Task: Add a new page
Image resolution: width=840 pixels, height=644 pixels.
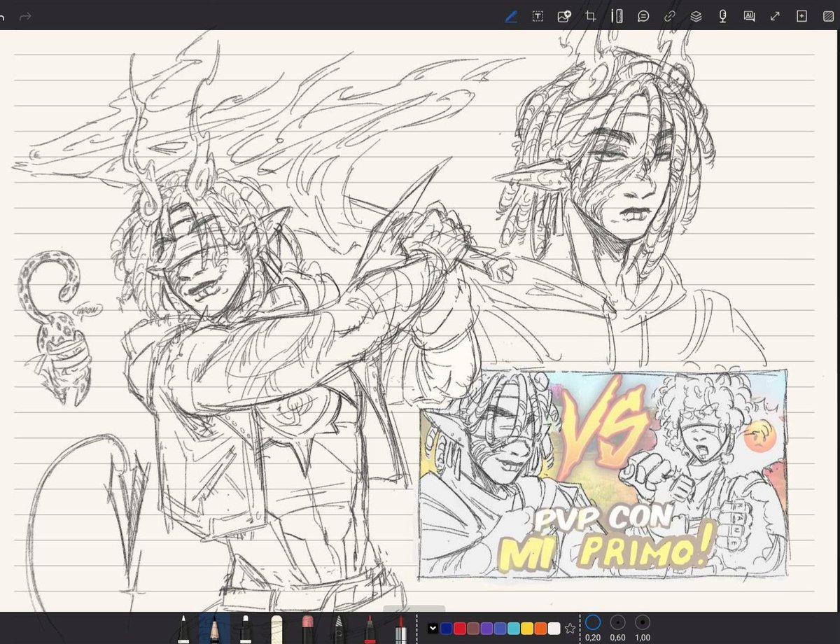Action: (x=801, y=16)
